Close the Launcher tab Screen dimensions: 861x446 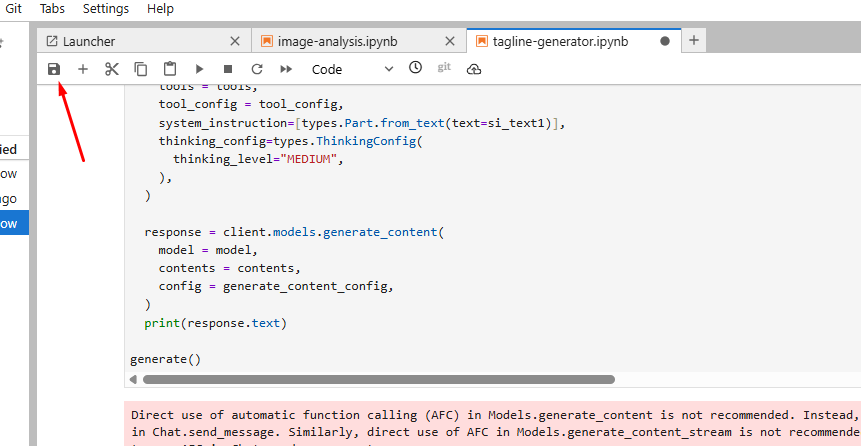(234, 41)
